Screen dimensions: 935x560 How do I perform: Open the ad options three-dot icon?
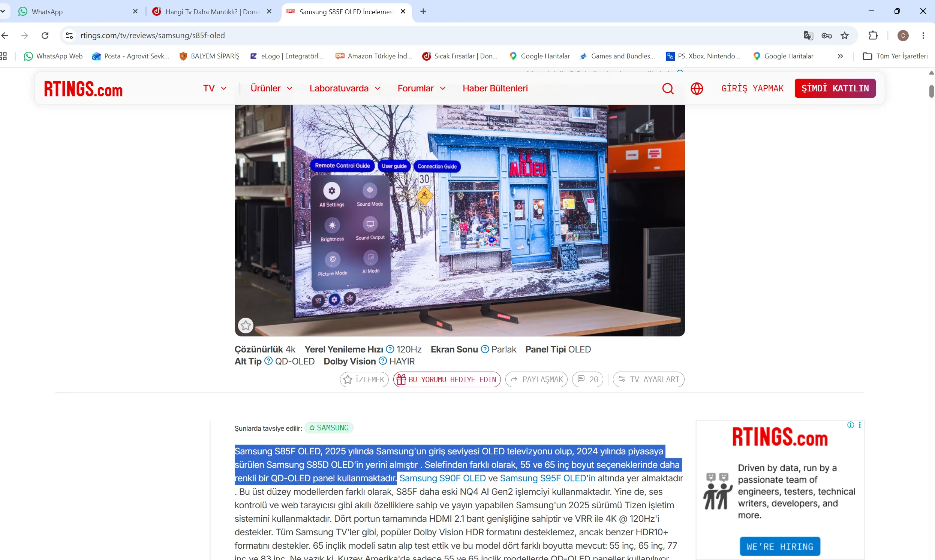click(x=860, y=425)
